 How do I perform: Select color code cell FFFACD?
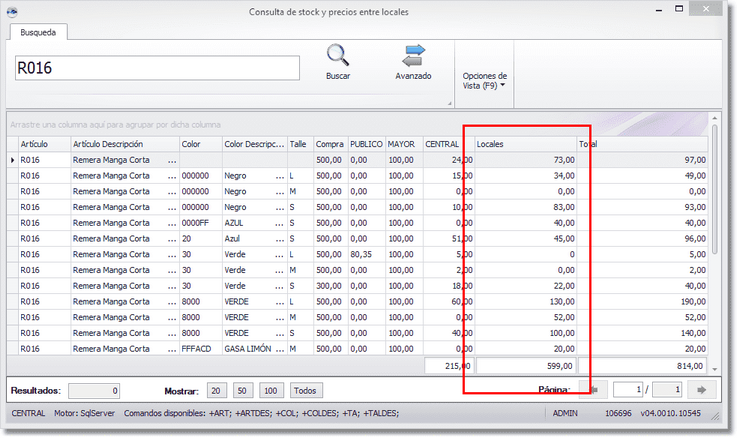coord(201,349)
